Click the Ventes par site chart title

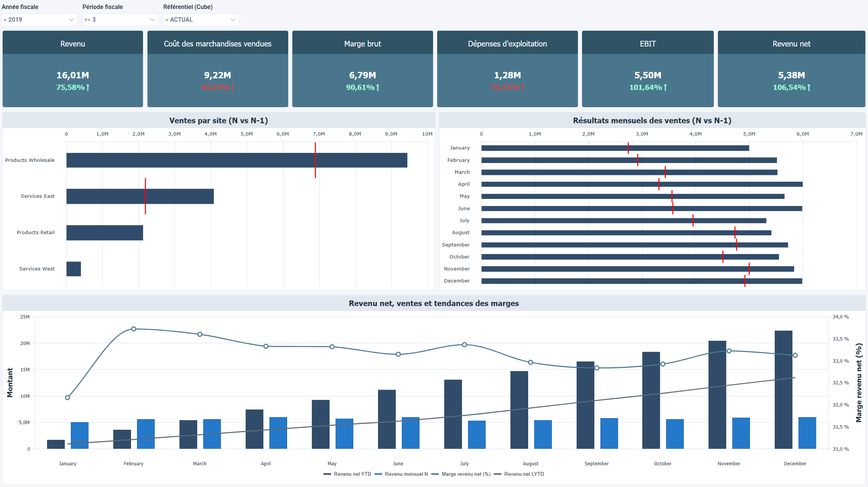tap(218, 121)
